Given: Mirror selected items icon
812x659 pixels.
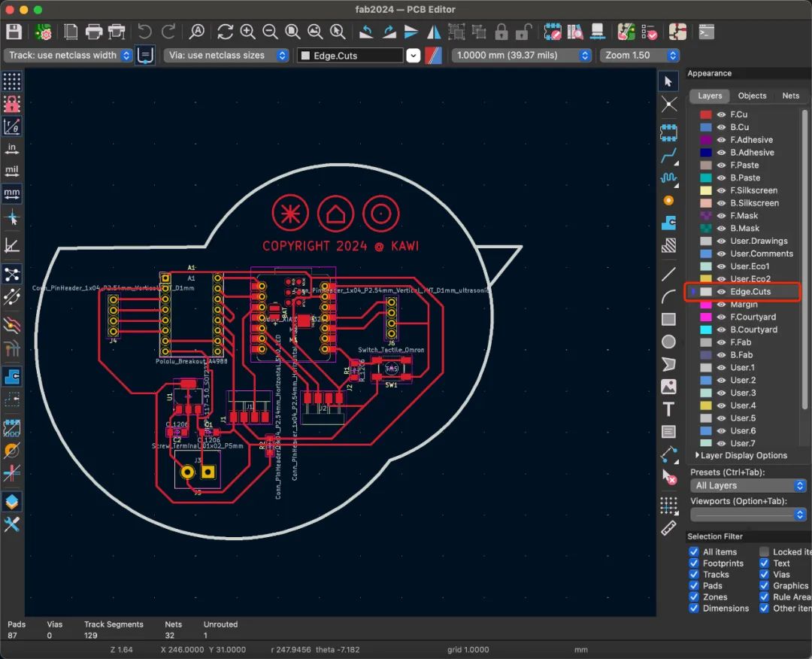Looking at the screenshot, I should pyautogui.click(x=434, y=32).
